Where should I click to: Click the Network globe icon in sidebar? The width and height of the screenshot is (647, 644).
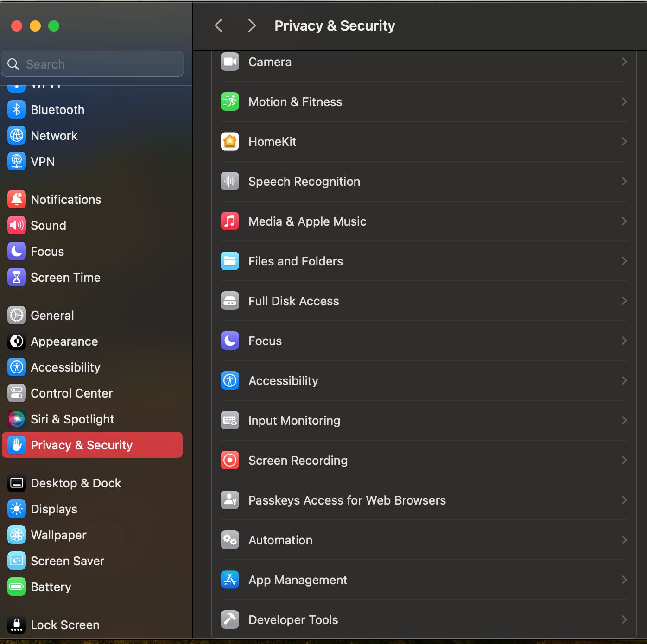[x=17, y=136]
